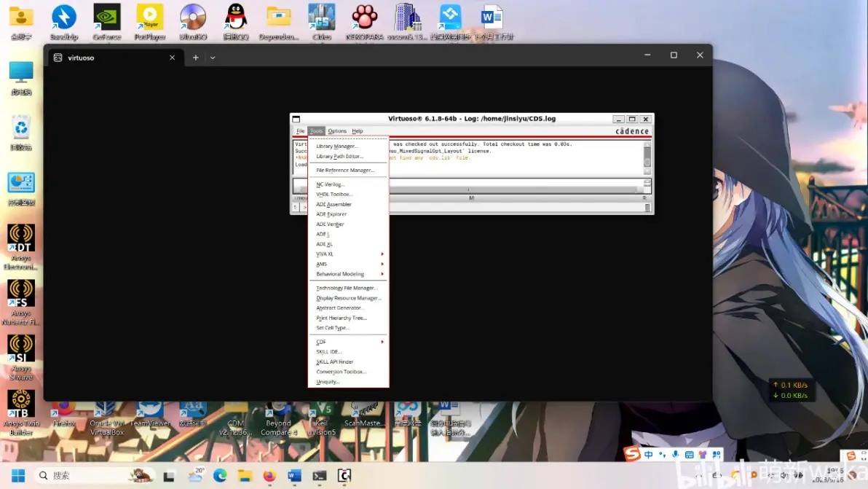The image size is (868, 489).
Task: Open SKILL IDE from Tools menu
Action: (348, 352)
